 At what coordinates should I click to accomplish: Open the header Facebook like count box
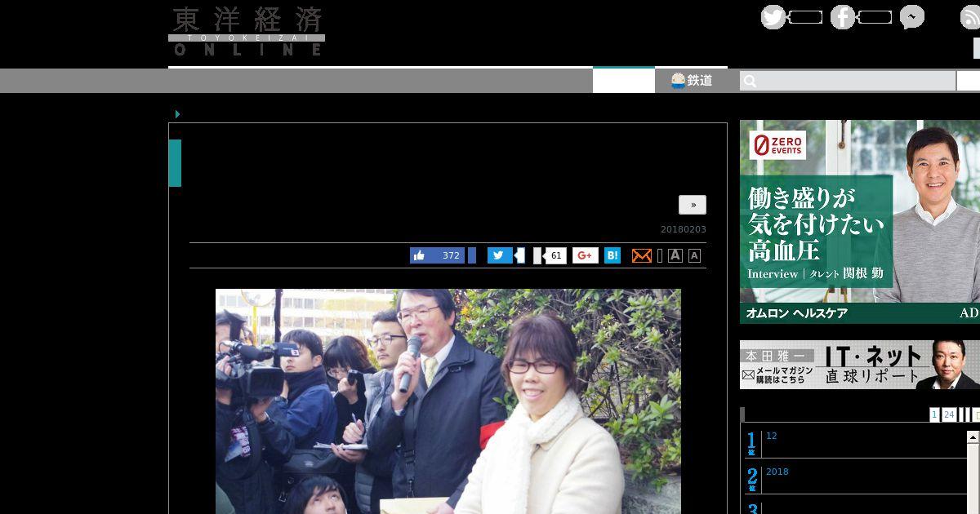click(x=875, y=17)
